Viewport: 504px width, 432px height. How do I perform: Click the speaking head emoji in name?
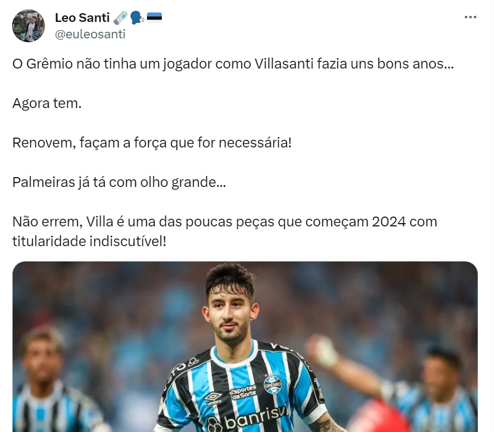138,18
